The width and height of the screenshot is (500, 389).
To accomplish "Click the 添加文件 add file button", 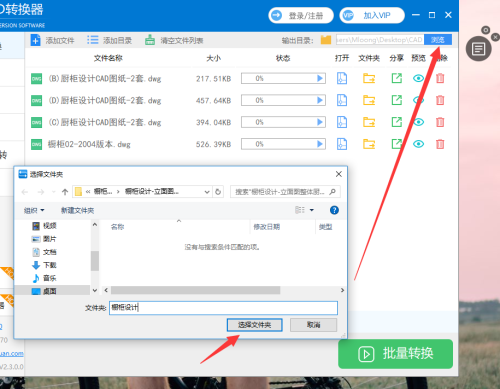I will pyautogui.click(x=52, y=40).
